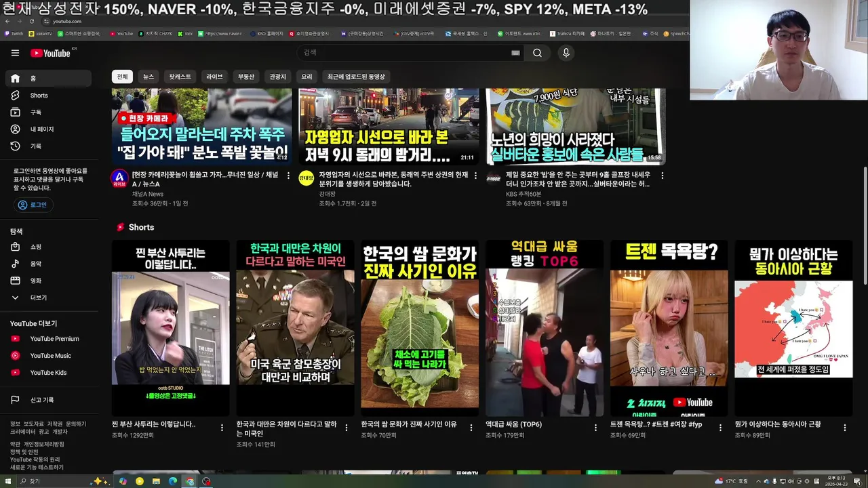Viewport: 868px width, 488px height.
Task: Expand 더보기 in Explore section
Action: (x=49, y=298)
